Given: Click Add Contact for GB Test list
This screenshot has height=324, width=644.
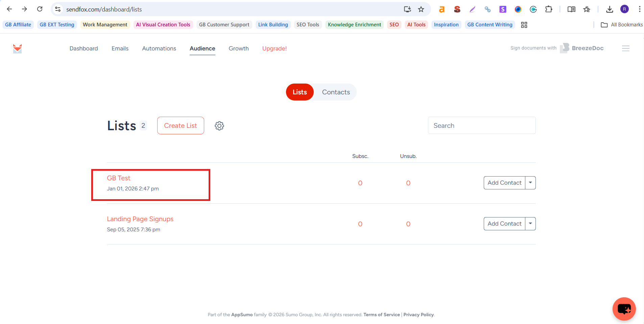Looking at the screenshot, I should pyautogui.click(x=504, y=183).
